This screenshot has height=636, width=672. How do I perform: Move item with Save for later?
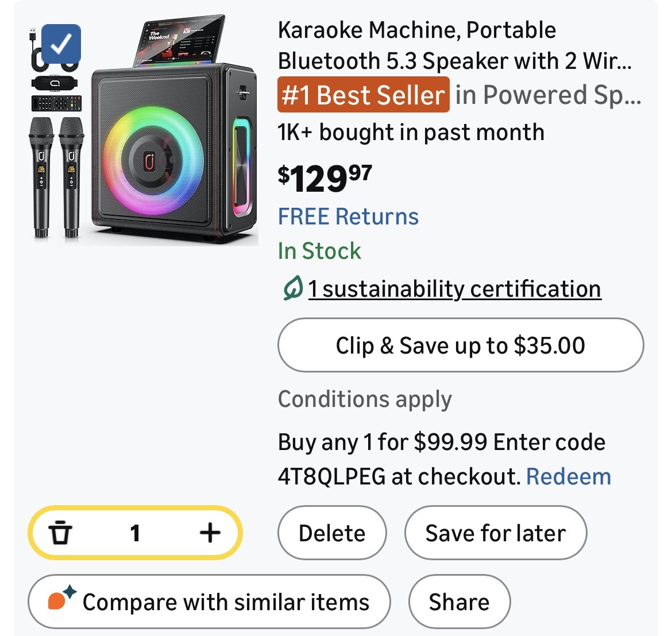[x=495, y=533]
